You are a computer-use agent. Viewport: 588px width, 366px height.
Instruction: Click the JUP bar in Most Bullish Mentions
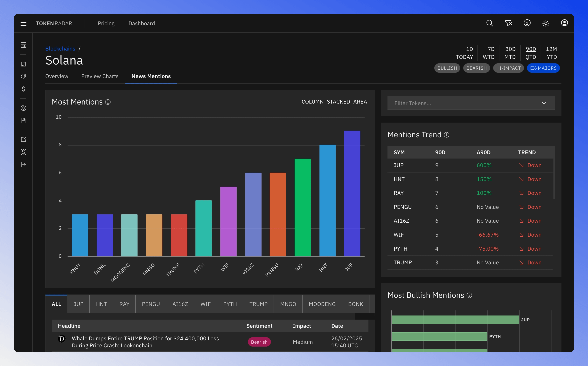[x=455, y=320]
